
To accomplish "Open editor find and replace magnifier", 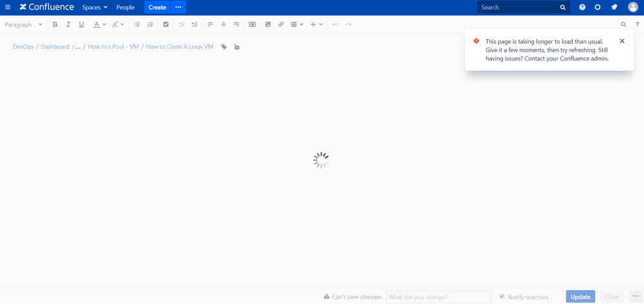I will [623, 24].
